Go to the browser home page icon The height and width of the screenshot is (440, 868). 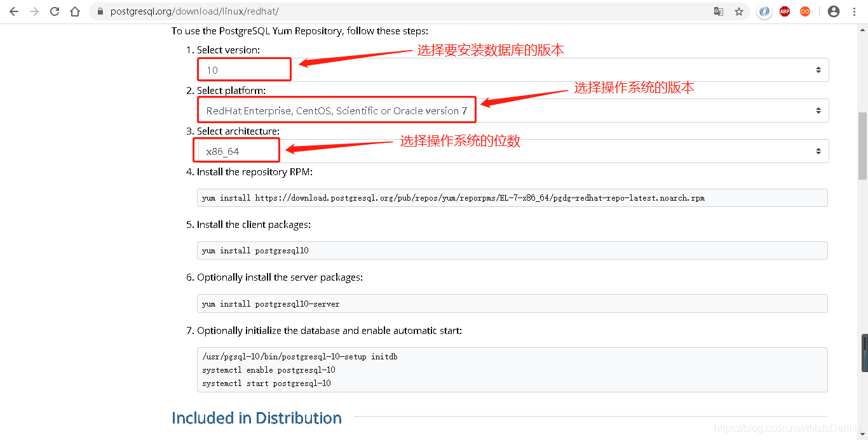[x=75, y=11]
